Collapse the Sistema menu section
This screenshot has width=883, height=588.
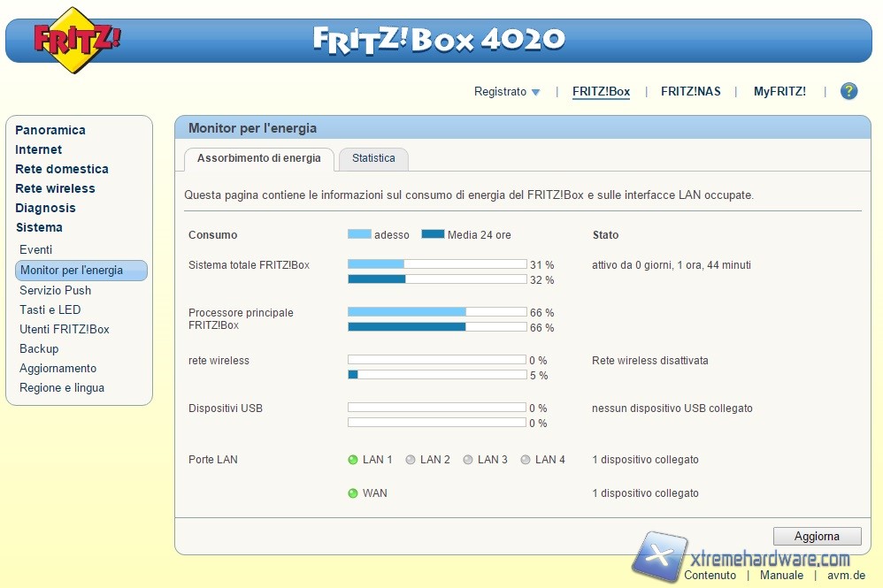(39, 227)
